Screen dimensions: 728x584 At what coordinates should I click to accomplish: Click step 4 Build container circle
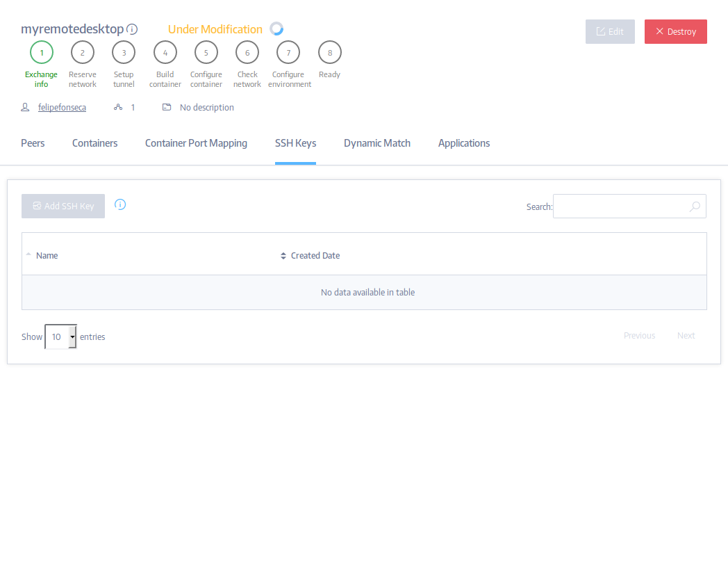[165, 53]
